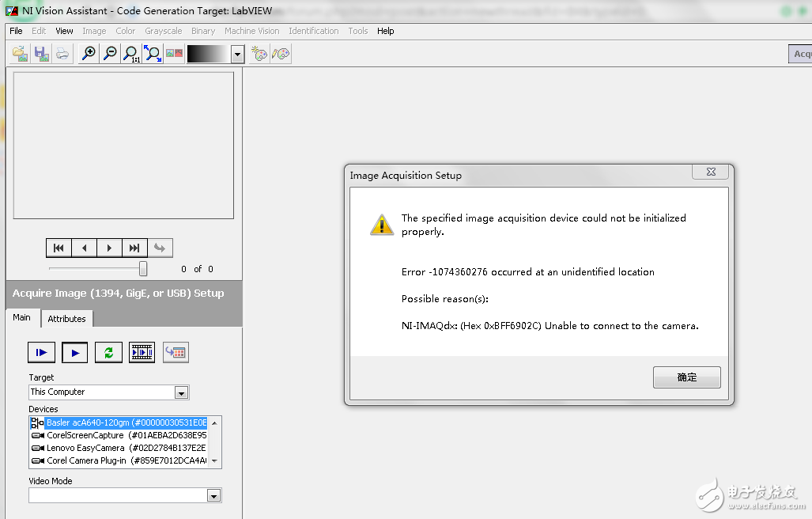Click the Zoom to Fit icon
Viewport: 812px width, 519px height.
point(153,53)
